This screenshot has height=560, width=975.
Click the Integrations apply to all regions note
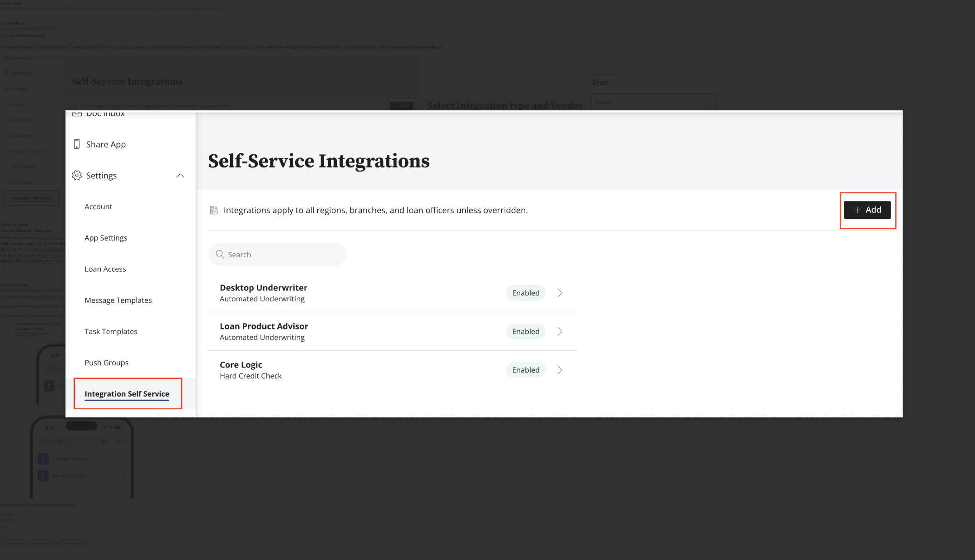click(x=375, y=210)
